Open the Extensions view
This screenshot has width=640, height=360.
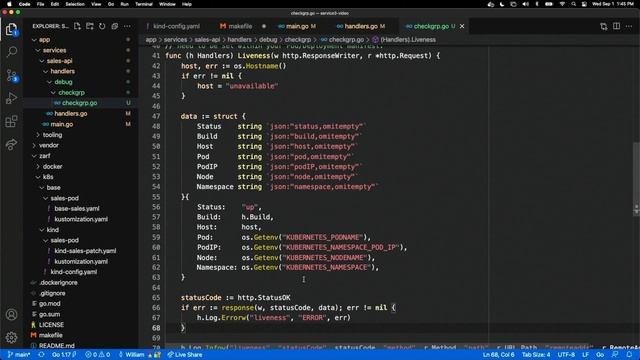point(11,121)
